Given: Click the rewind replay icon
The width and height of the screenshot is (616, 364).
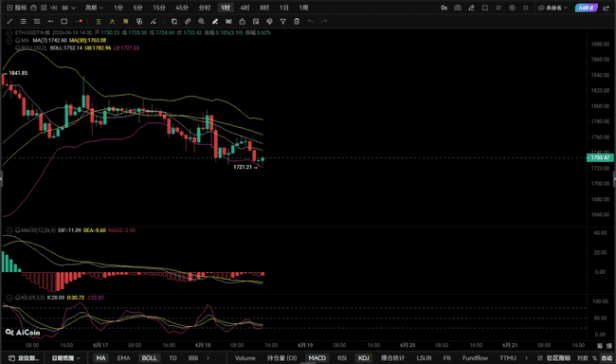Looking at the screenshot, I should (54, 8).
